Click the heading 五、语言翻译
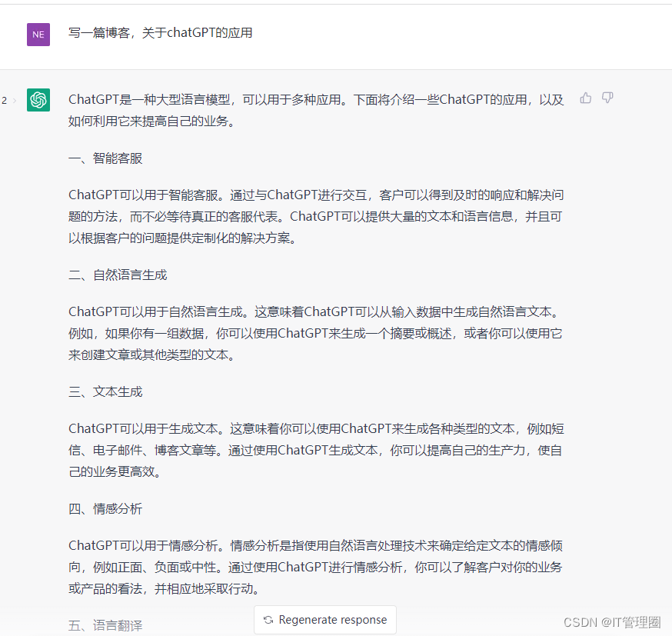The image size is (672, 636). (105, 626)
